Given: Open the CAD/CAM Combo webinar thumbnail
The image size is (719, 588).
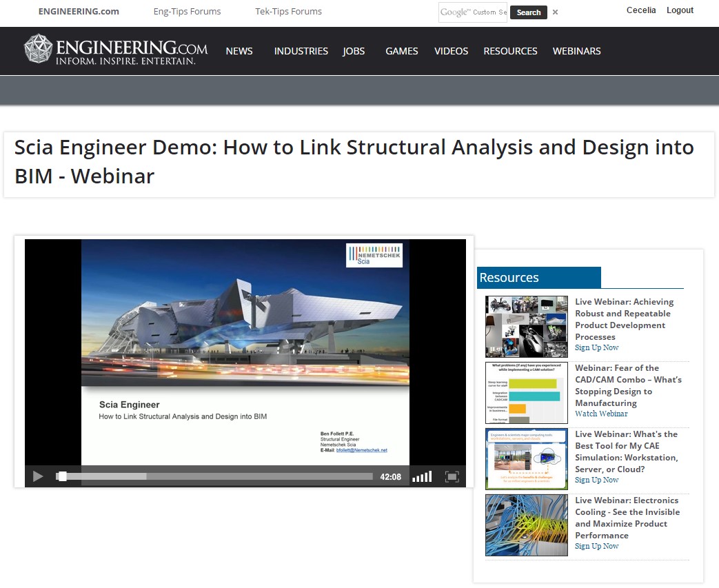Looking at the screenshot, I should [527, 393].
